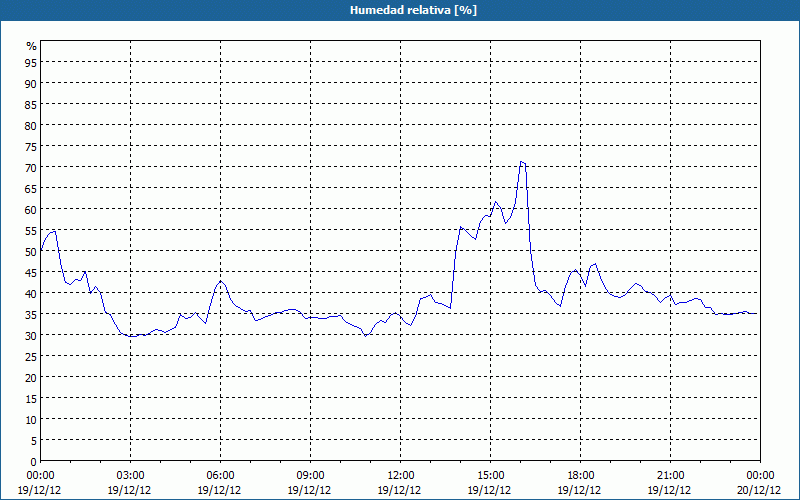Select y-axis value "30"
This screenshot has width=800, height=500.
tap(31, 336)
